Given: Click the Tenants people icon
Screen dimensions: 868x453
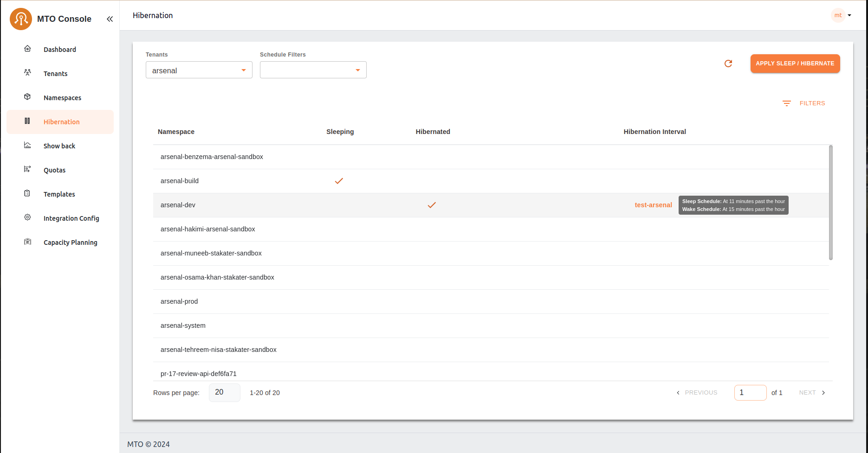Looking at the screenshot, I should [x=27, y=73].
